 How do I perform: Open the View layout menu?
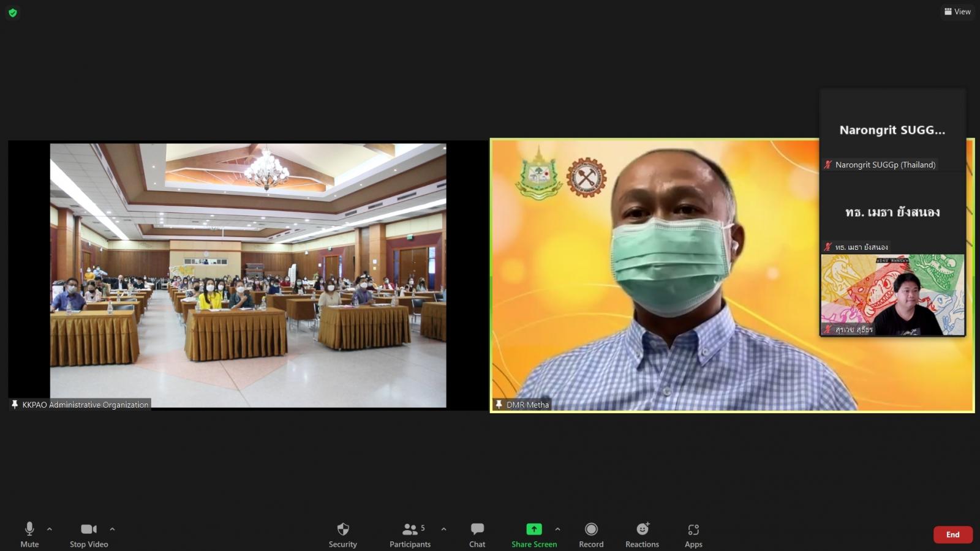[957, 12]
